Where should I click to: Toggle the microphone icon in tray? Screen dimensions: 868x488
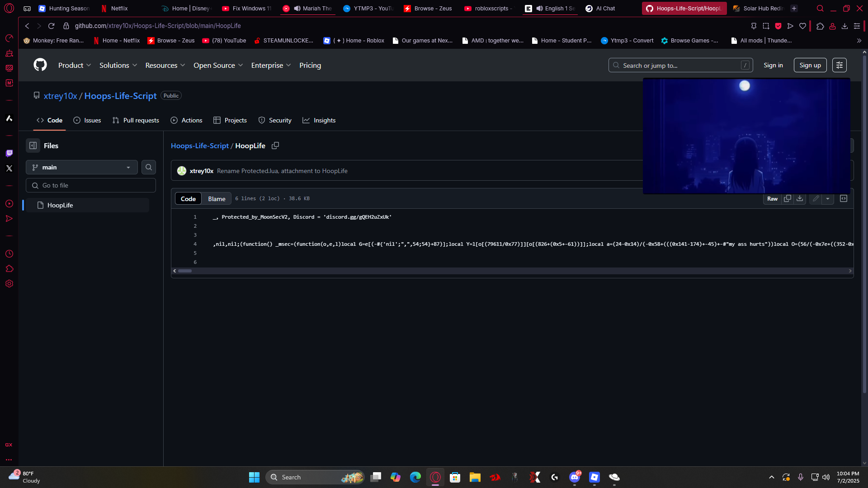[801, 477]
